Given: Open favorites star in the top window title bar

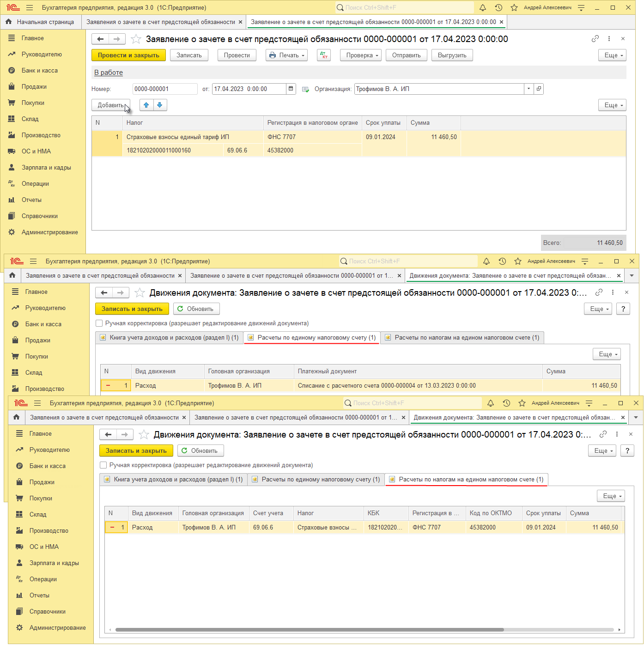Looking at the screenshot, I should click(x=514, y=8).
